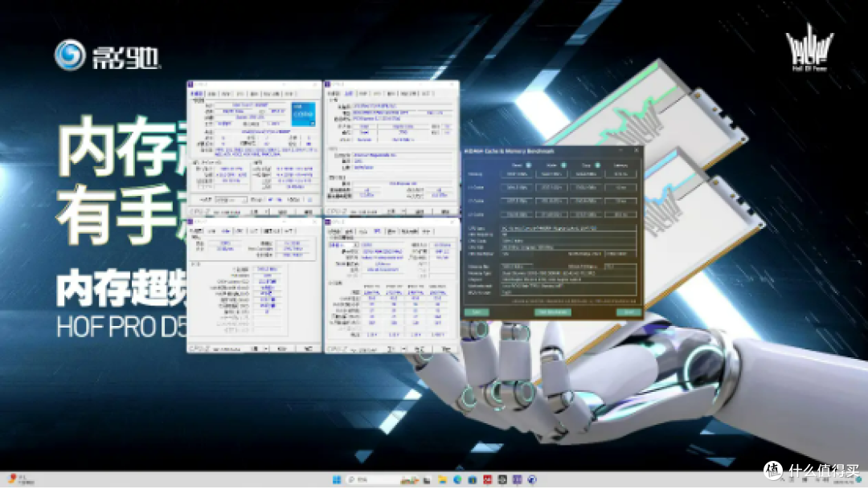The image size is (868, 489).
Task: Click the L1 Cache Read result cell in AIDA64
Action: [x=517, y=188]
